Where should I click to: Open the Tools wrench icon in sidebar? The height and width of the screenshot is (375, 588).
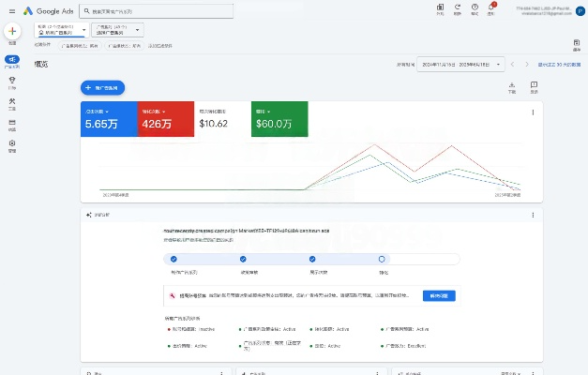12,101
